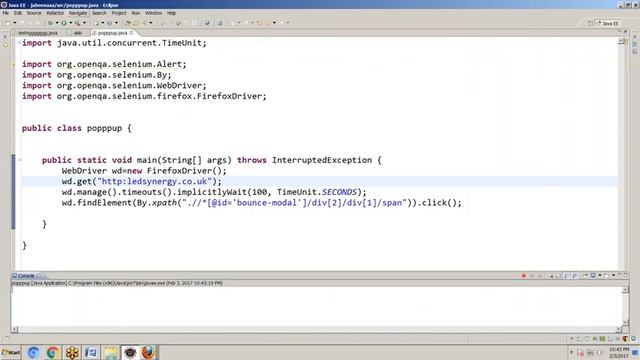Screen dimensions: 640x360
Task: Expand the Display Selected Console dropdown
Action: pyautogui.click(x=600, y=276)
